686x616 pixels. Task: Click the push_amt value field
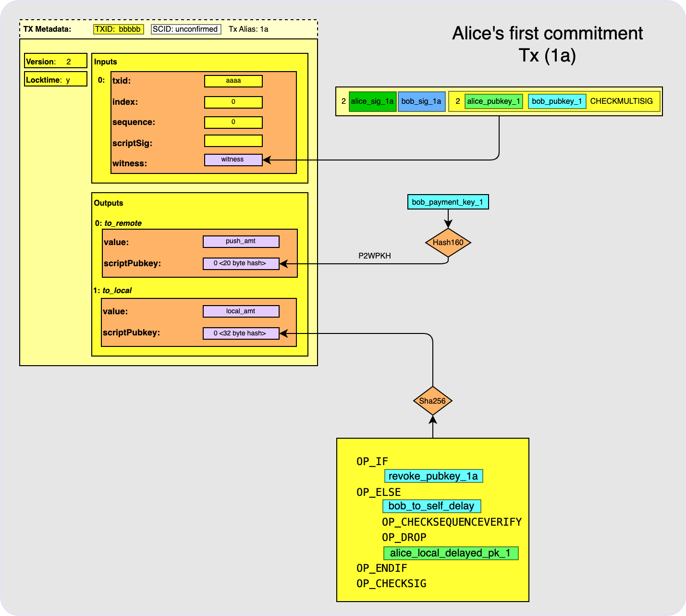[241, 241]
